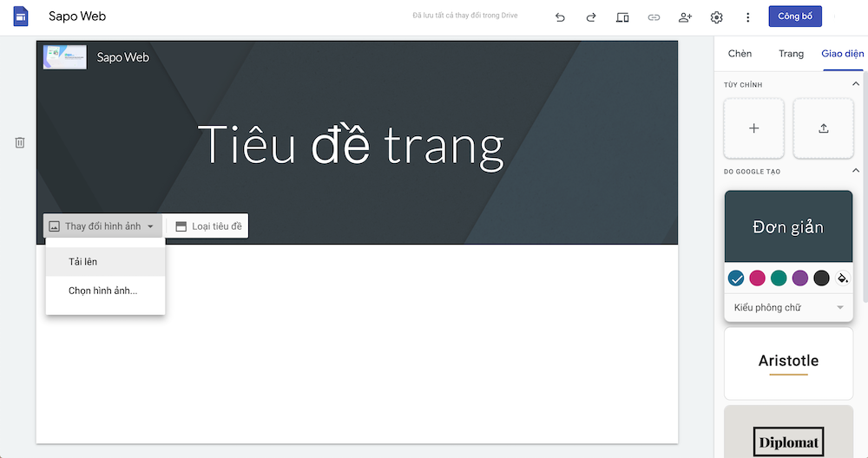Open Thay đổi hình ảnh dropdown
The height and width of the screenshot is (458, 868).
click(103, 226)
